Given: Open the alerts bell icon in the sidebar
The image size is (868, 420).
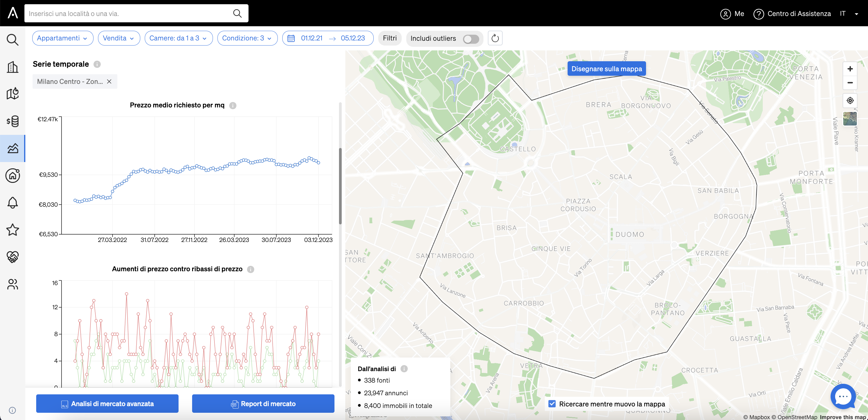Looking at the screenshot, I should 12,202.
